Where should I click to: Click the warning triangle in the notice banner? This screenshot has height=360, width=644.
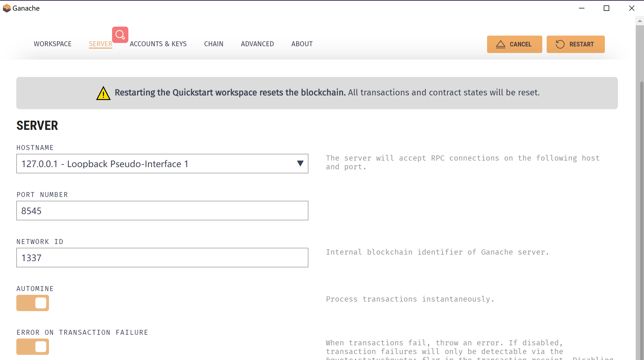[103, 93]
